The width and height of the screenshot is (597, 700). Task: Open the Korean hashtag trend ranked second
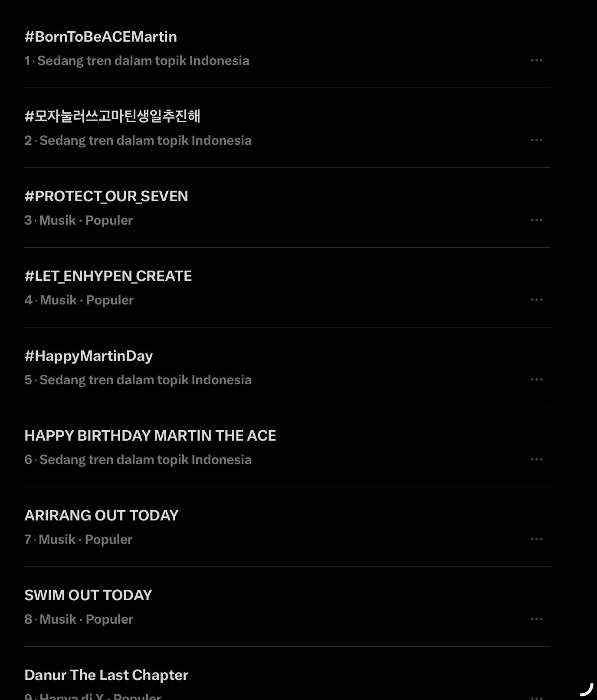112,116
